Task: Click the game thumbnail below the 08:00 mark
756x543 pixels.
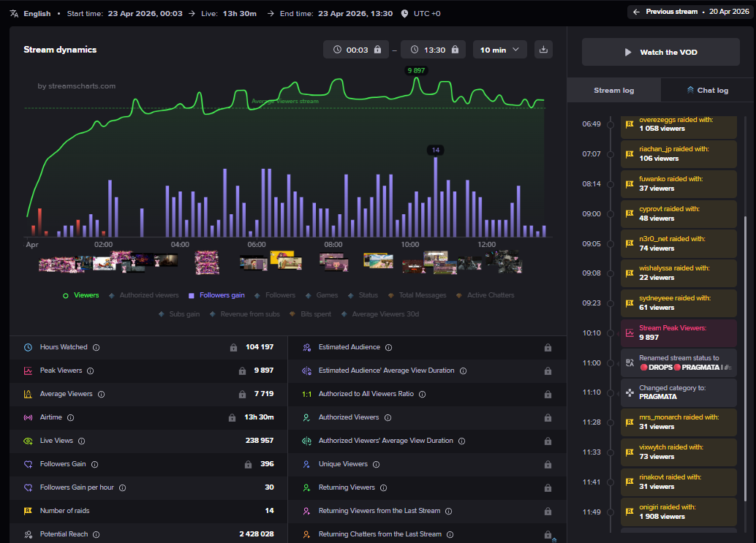Action: coord(334,262)
